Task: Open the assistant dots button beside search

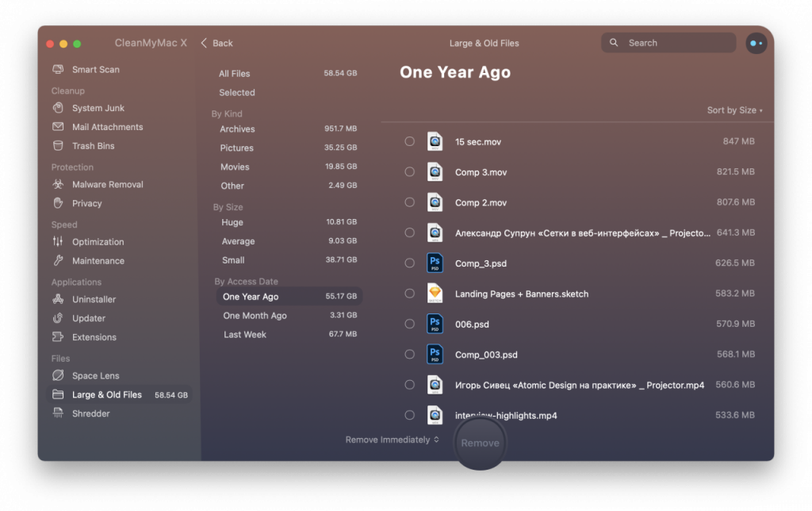Action: 756,43
